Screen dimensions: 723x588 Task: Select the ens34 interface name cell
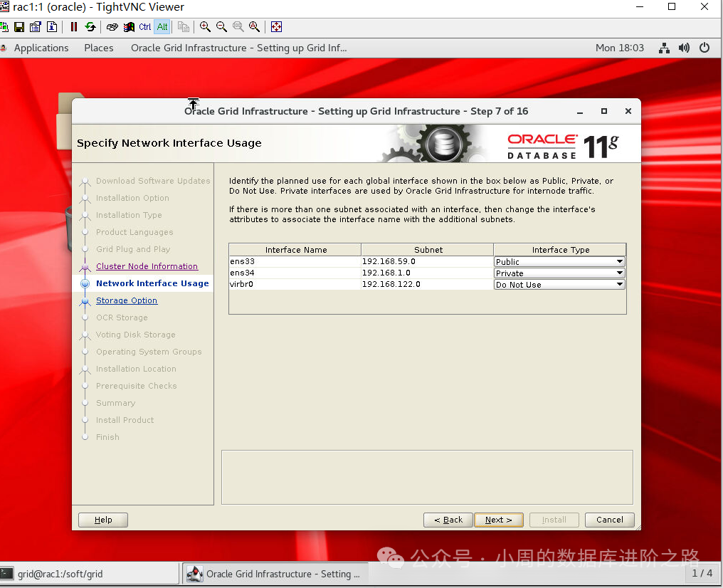click(295, 273)
